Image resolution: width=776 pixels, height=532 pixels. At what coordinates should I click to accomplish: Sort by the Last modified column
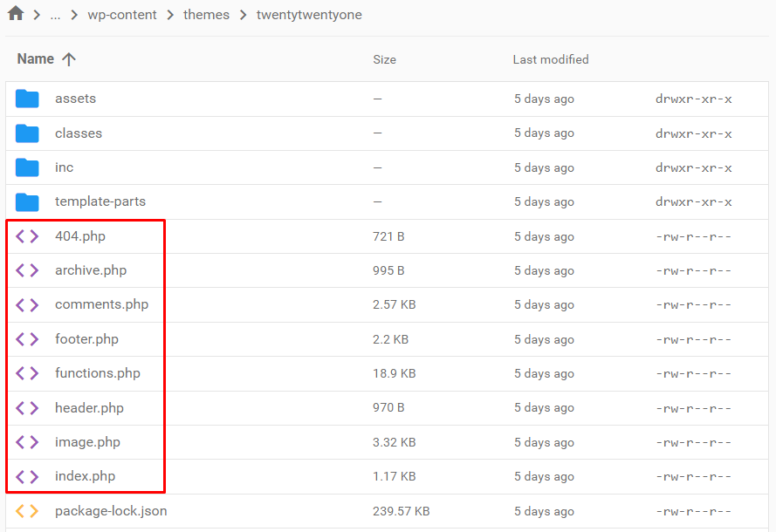click(x=551, y=59)
